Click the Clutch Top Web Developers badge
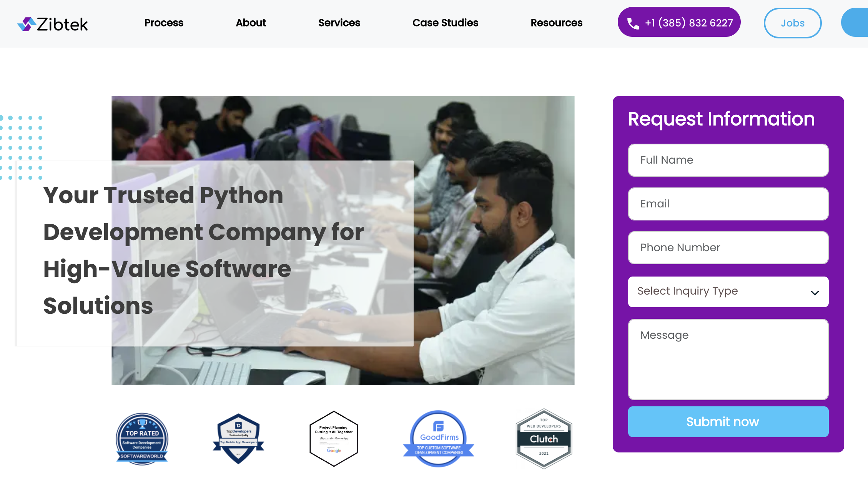Image resolution: width=868 pixels, height=497 pixels. [x=544, y=439]
